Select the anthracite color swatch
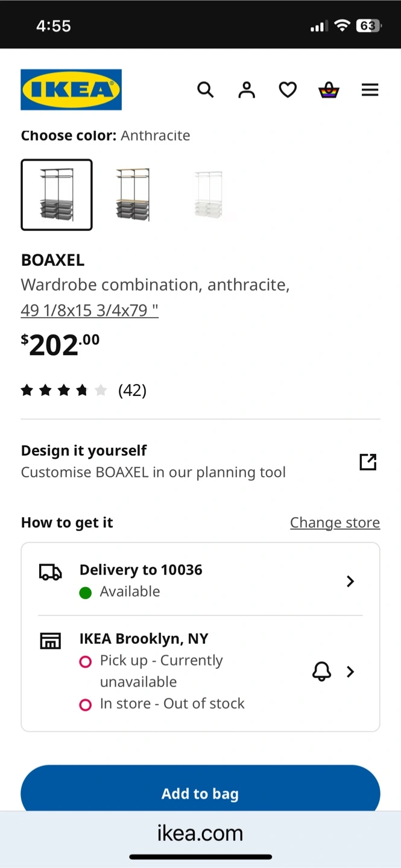401x868 pixels. coord(57,195)
